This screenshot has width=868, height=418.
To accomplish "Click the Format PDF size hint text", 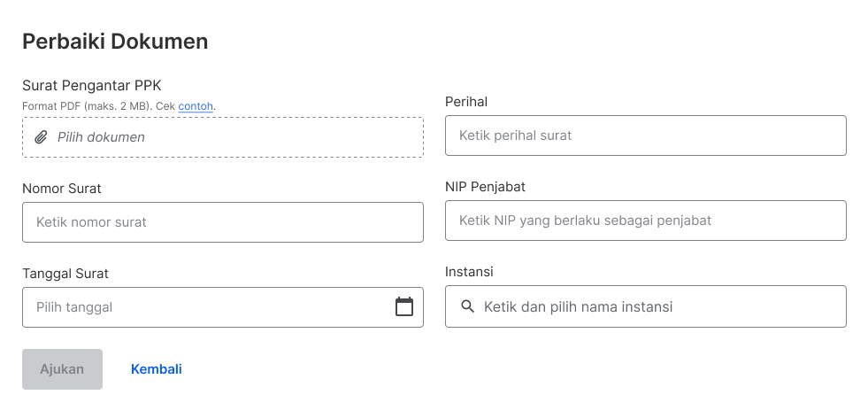I will pos(119,106).
